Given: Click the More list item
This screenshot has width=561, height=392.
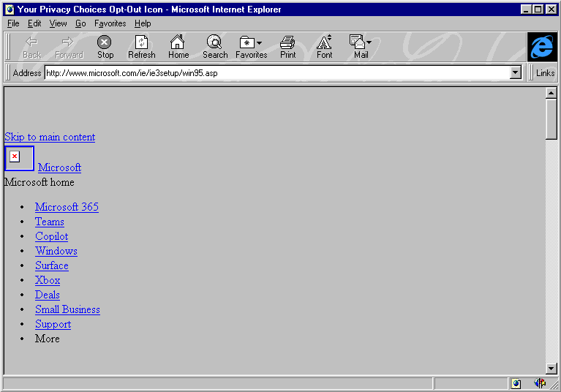Looking at the screenshot, I should point(48,339).
